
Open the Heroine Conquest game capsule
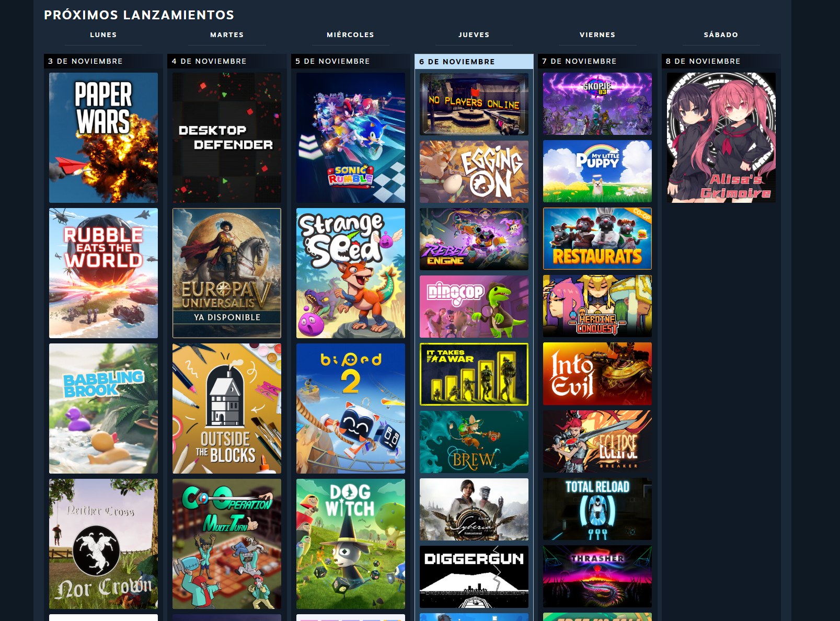click(x=597, y=306)
